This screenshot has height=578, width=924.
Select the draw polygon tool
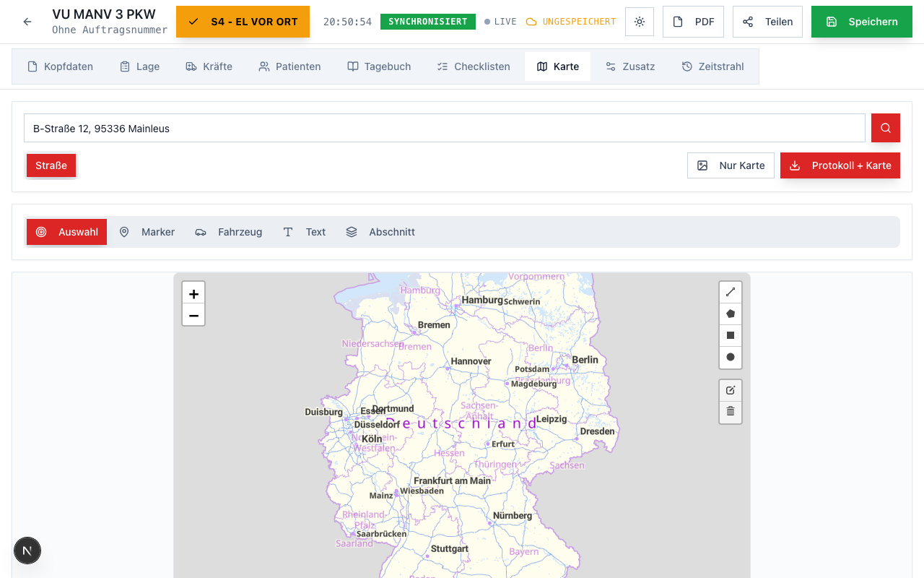coord(731,314)
